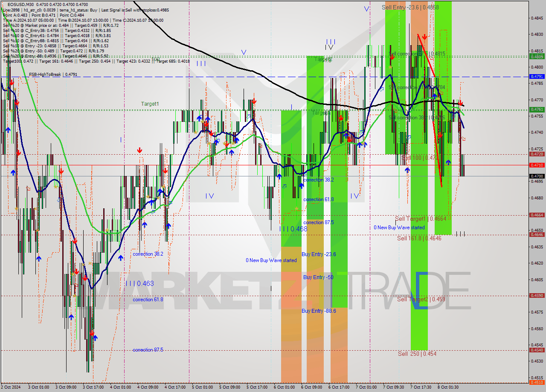The image size is (546, 392).
Task: Click the red 0.4646 price tag
Action: (537, 235)
